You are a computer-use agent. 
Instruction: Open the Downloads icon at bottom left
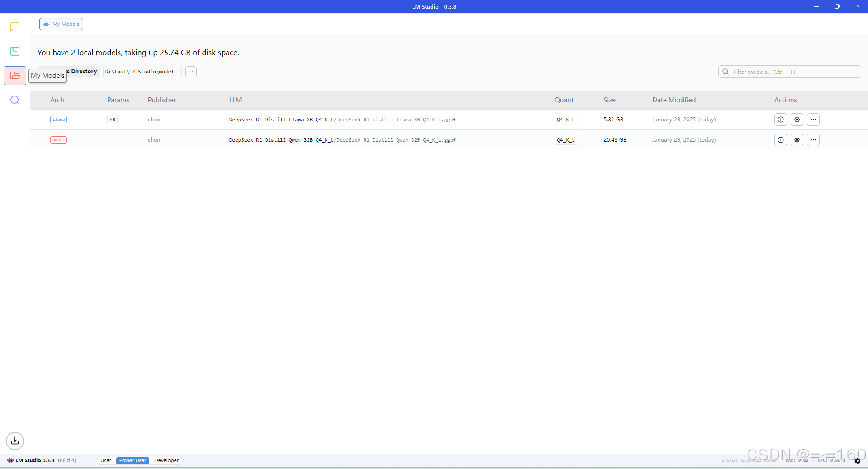click(15, 440)
